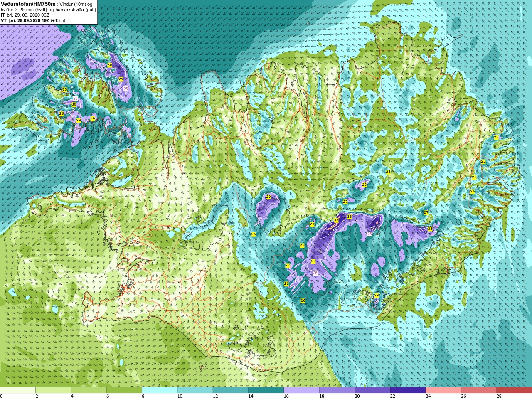This screenshot has height=399, width=532.
Task: Click color scale tick value 18
Action: (322, 396)
